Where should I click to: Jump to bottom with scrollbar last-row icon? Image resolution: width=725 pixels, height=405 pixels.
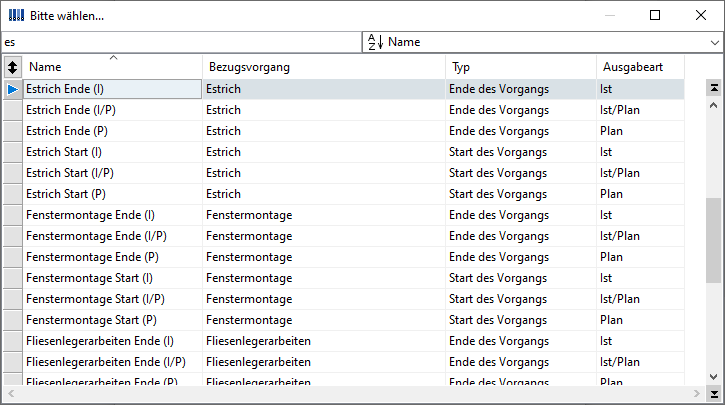pos(714,394)
